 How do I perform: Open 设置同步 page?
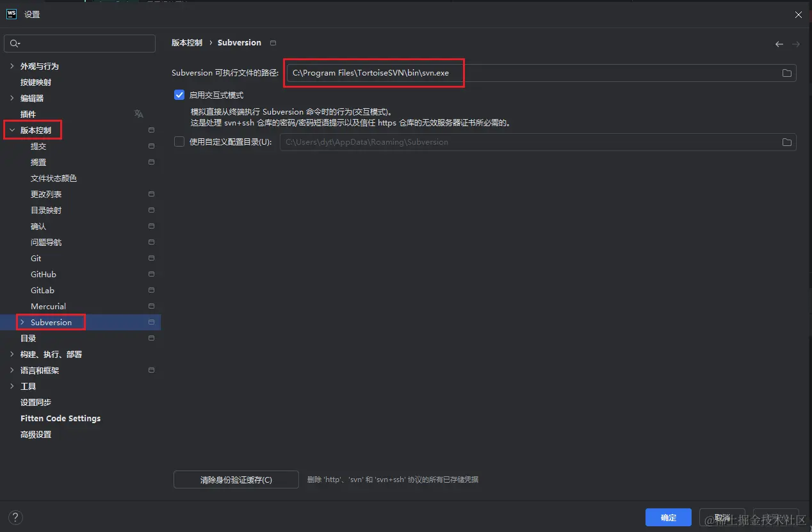pyautogui.click(x=36, y=402)
